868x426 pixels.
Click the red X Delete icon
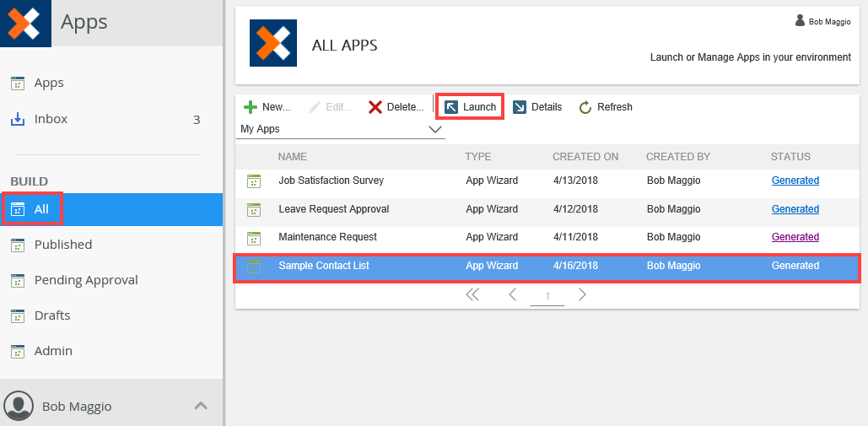coord(375,107)
